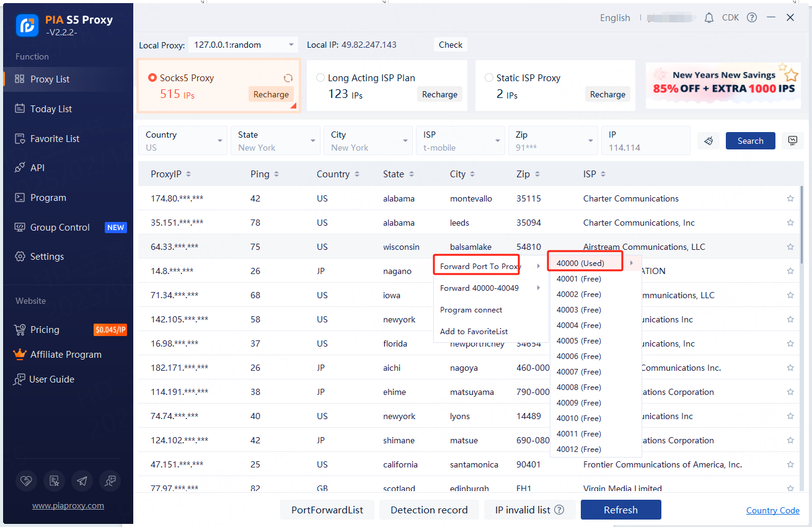Image resolution: width=812 pixels, height=527 pixels.
Task: Click the New Years Savings banner
Action: [x=723, y=85]
